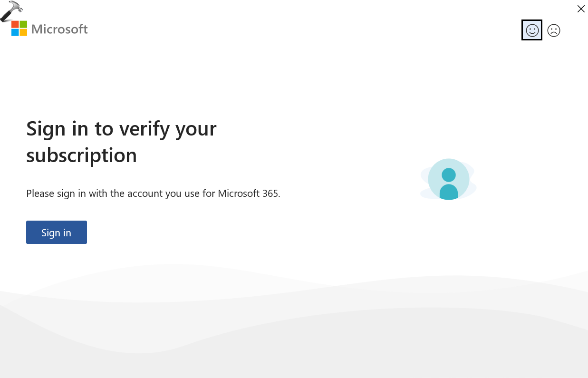Click the Microsoft four-square logo
This screenshot has width=588, height=378.
(x=19, y=29)
